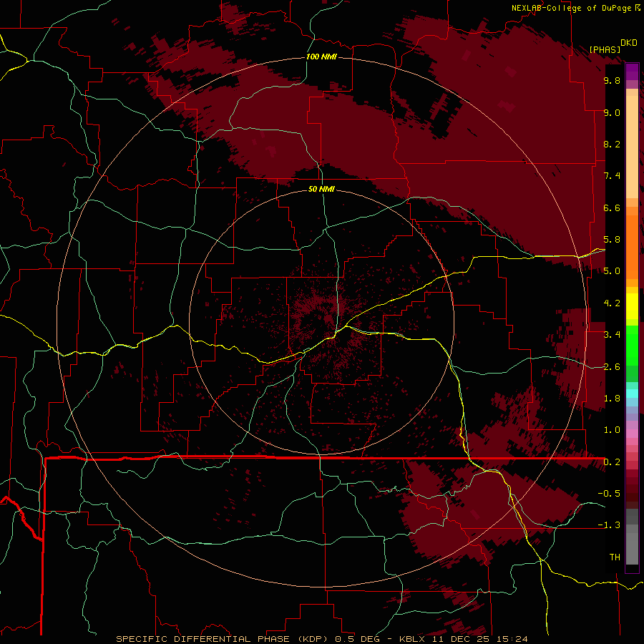Click the -0.5 scale value
Screen dimensions: 644x644
tap(609, 494)
